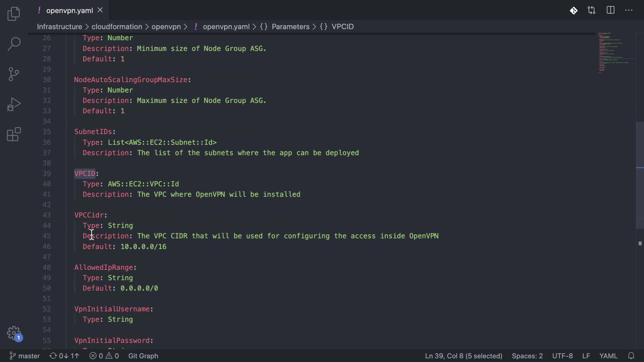644x362 pixels.
Task: Split the editor to the right
Action: 610,10
